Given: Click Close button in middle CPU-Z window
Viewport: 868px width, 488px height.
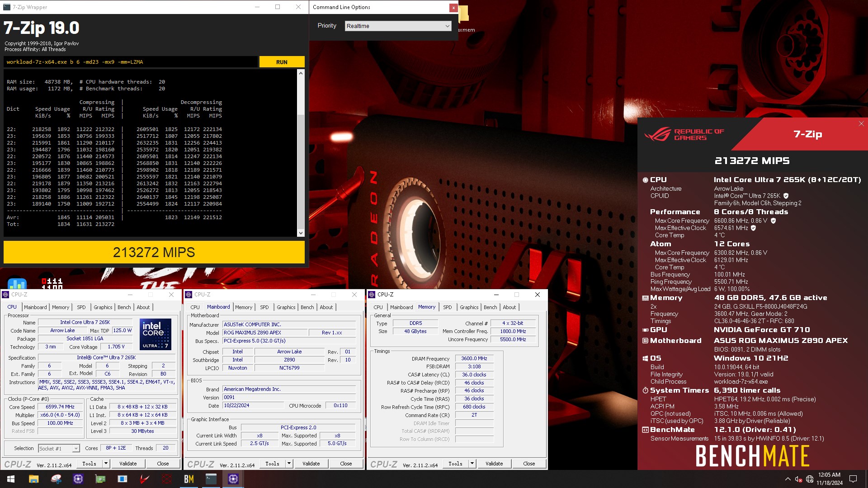Looking at the screenshot, I should pos(346,464).
